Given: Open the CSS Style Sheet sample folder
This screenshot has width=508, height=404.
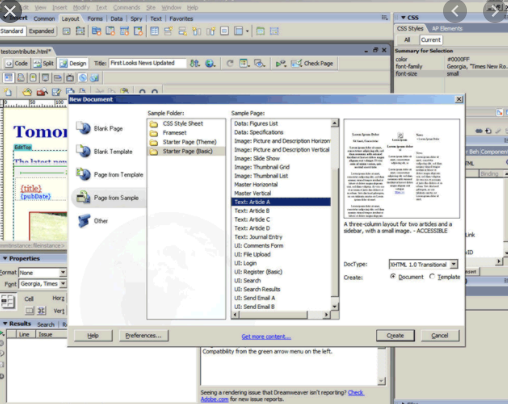Looking at the screenshot, I should point(183,124).
